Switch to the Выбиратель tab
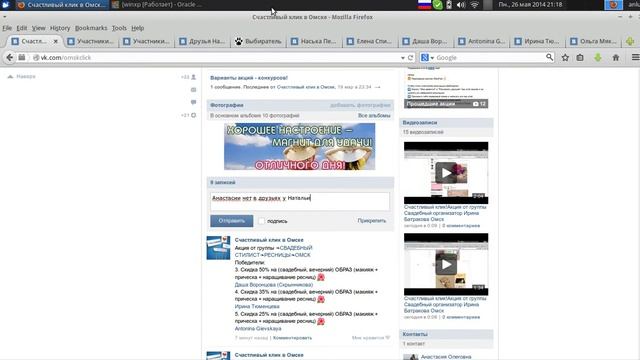The image size is (640, 360). pos(258,41)
